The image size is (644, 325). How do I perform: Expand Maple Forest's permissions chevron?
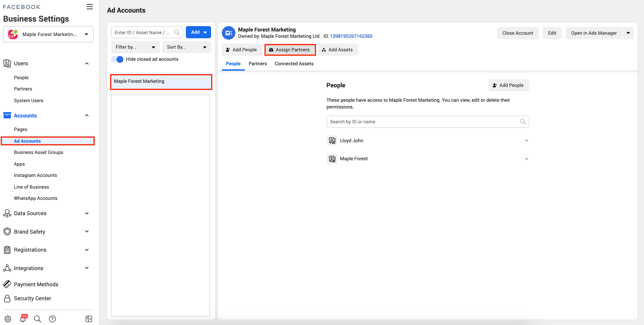pyautogui.click(x=526, y=159)
